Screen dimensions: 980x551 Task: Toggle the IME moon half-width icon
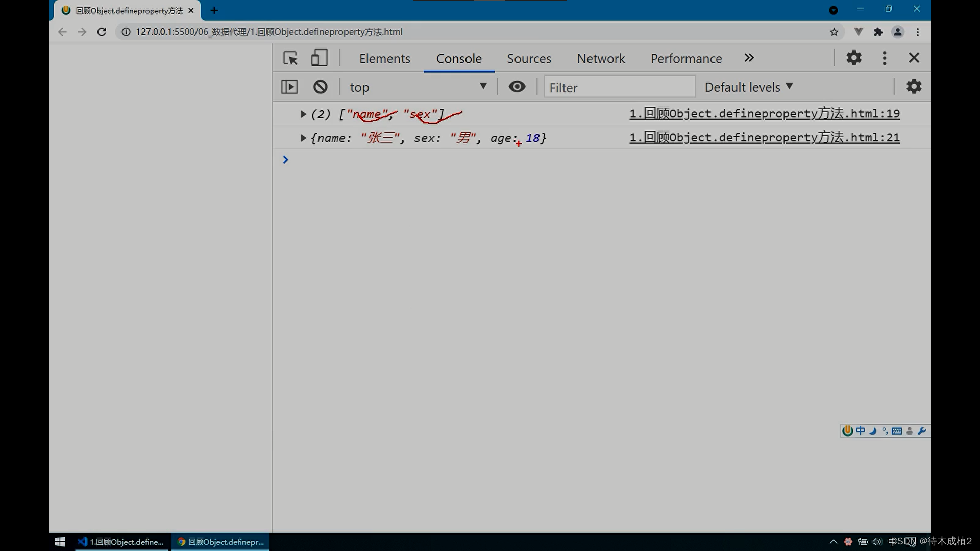873,431
